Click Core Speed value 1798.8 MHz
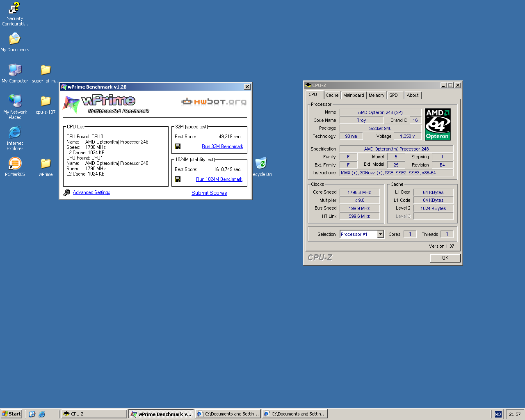525x420 pixels. coord(359,192)
